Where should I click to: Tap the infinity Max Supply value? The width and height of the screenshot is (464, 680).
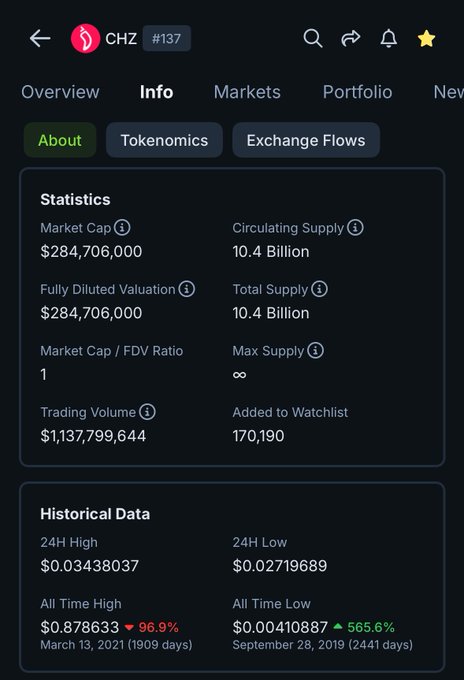coord(239,375)
